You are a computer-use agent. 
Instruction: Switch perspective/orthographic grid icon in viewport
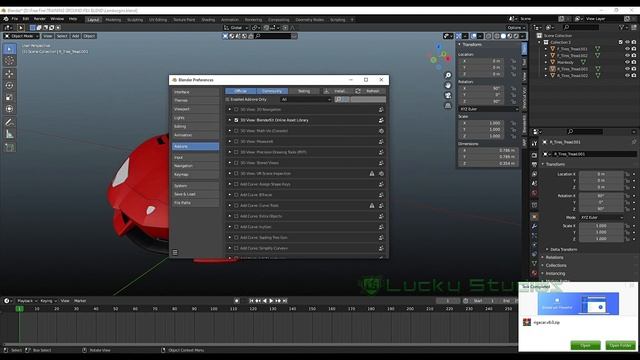click(448, 105)
